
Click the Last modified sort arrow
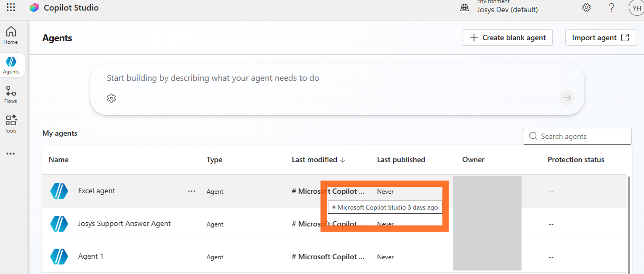click(x=343, y=160)
